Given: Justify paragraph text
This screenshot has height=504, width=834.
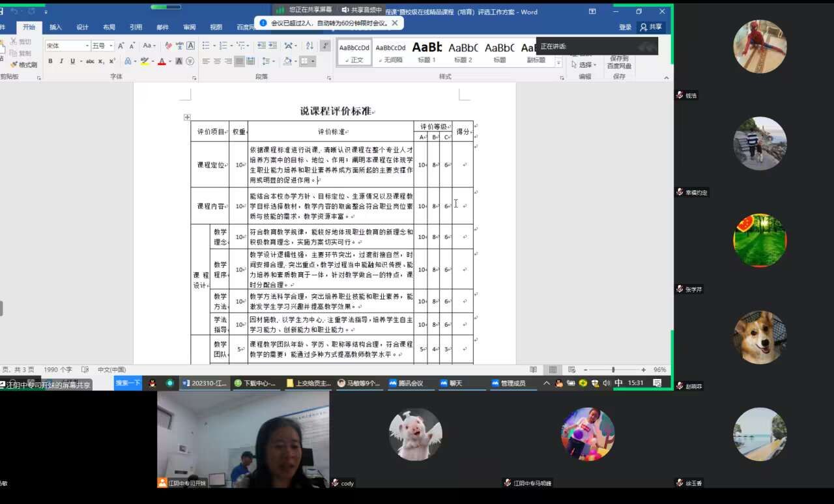Looking at the screenshot, I should click(x=239, y=61).
